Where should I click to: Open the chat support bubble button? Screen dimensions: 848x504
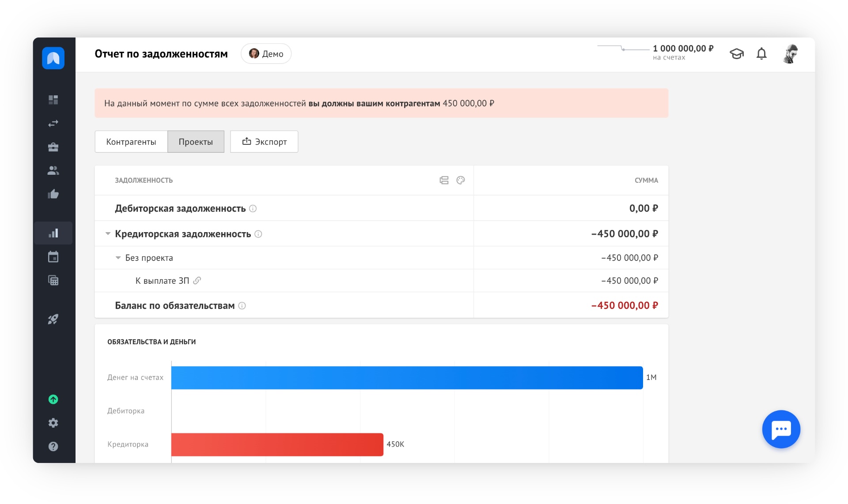pyautogui.click(x=781, y=429)
